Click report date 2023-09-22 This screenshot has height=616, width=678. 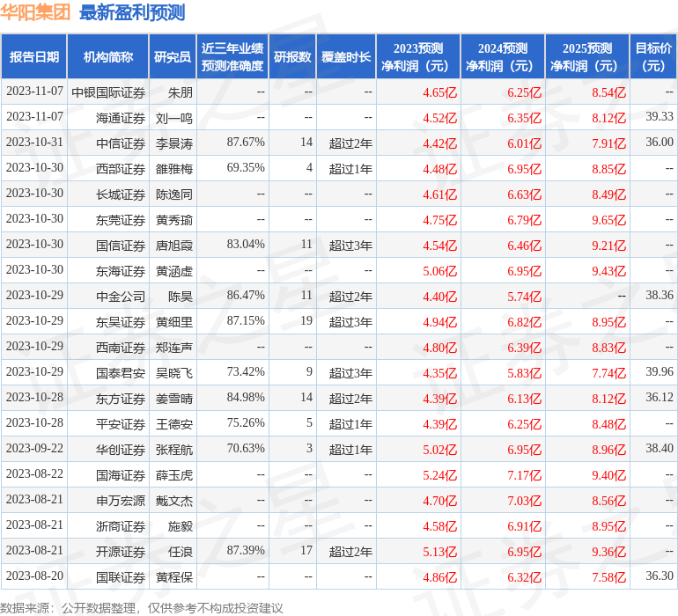[34, 448]
